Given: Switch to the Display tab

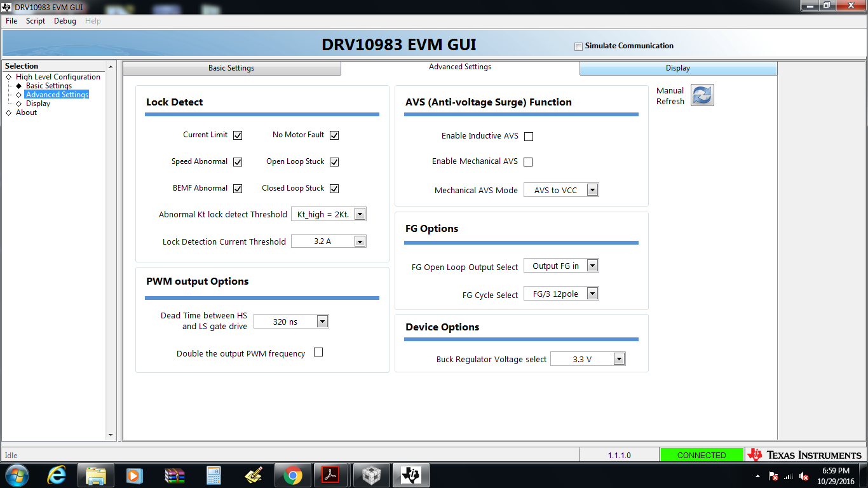Looking at the screenshot, I should coord(678,68).
